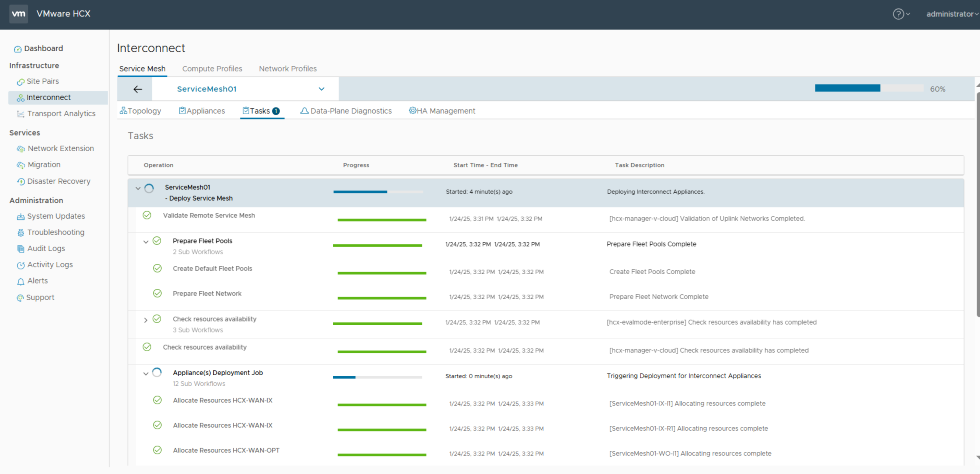Select the Transport Analytics sidebar item
The height and width of the screenshot is (474, 980).
pyautogui.click(x=61, y=114)
